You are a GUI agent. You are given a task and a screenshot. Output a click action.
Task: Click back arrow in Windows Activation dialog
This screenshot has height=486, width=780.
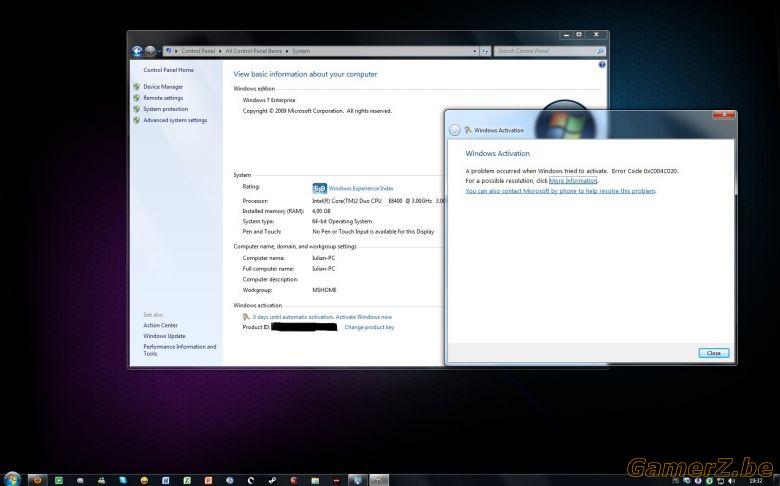454,130
